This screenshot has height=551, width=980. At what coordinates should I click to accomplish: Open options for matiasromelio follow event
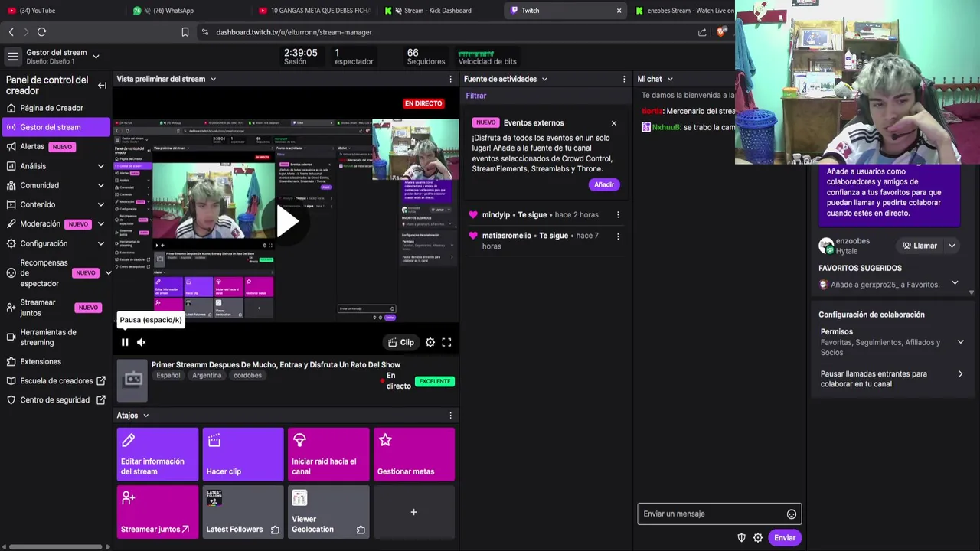(x=618, y=236)
